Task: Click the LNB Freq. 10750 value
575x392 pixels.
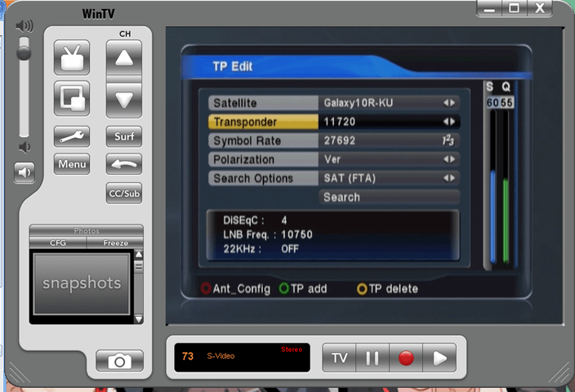Action: [x=296, y=234]
